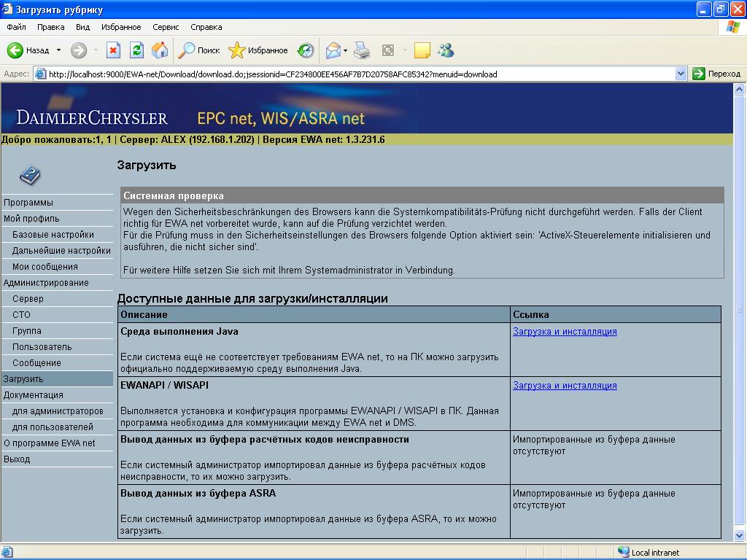Open the address bar URL dropdown

(x=681, y=74)
